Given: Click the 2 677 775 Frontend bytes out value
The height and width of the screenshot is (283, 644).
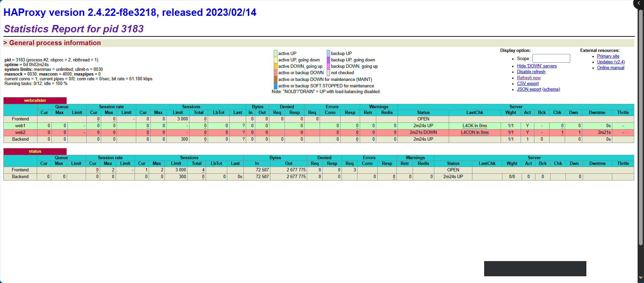Looking at the screenshot, I should [x=296, y=170].
